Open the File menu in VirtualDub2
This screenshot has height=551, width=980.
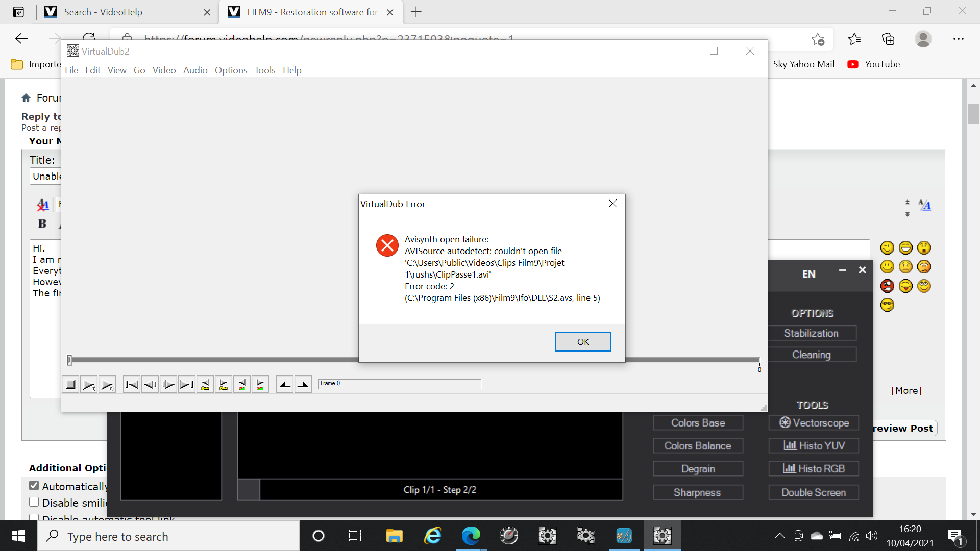pyautogui.click(x=71, y=70)
